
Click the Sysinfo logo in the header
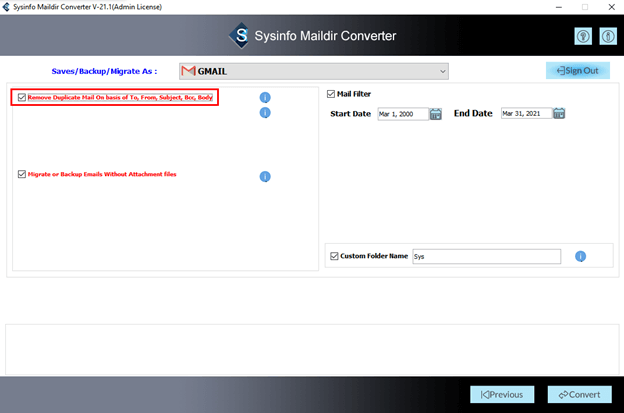coord(240,36)
